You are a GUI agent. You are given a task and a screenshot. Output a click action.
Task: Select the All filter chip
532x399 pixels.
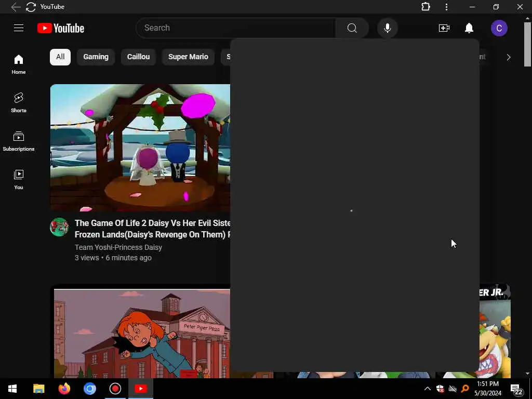pyautogui.click(x=60, y=57)
